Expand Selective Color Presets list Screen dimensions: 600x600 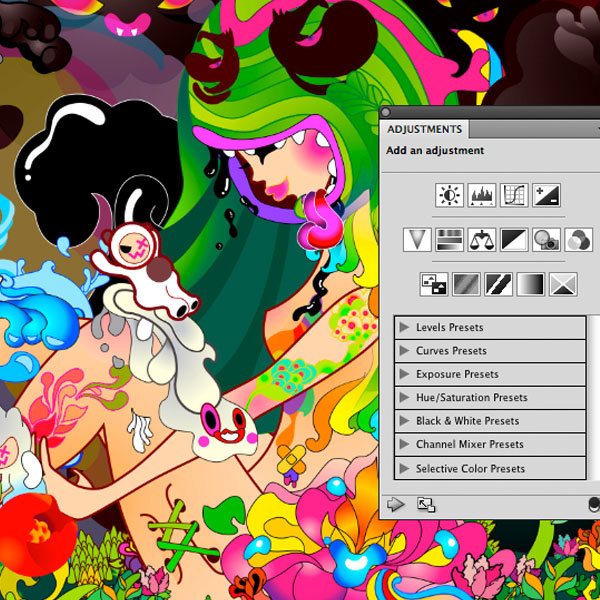coord(404,468)
